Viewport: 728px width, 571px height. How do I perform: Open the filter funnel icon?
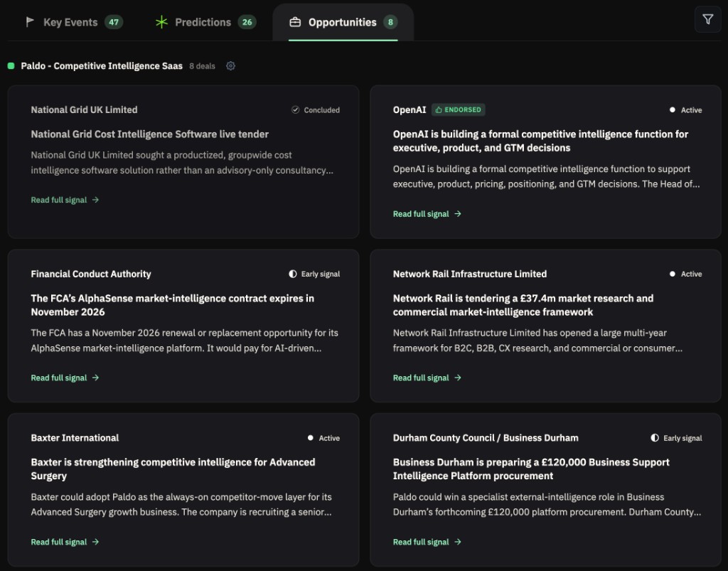pos(707,19)
